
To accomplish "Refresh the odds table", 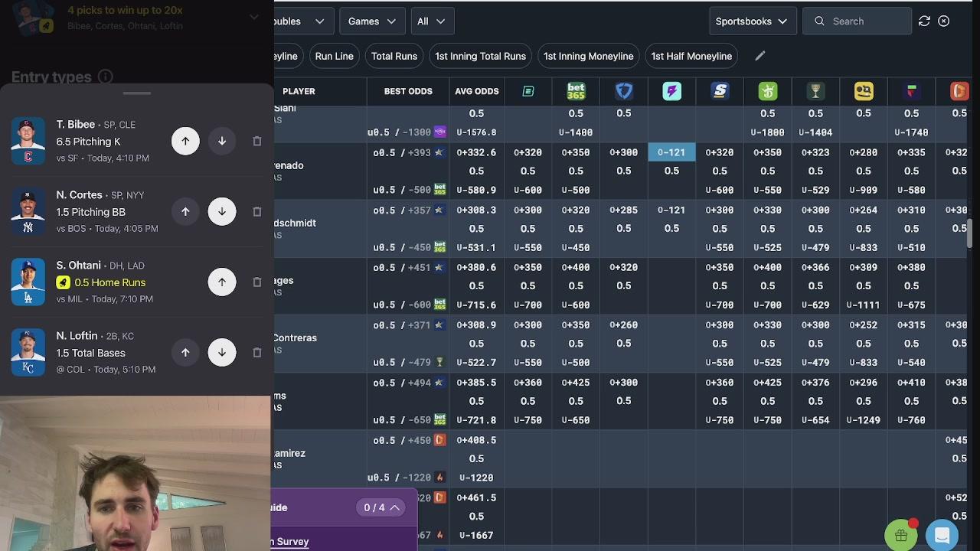I will click(924, 21).
